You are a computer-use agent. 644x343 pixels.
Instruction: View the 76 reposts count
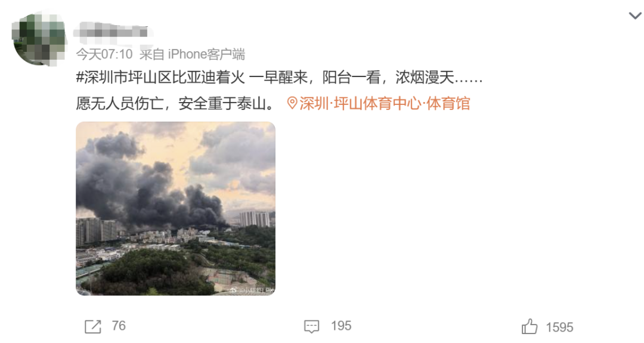pyautogui.click(x=119, y=326)
